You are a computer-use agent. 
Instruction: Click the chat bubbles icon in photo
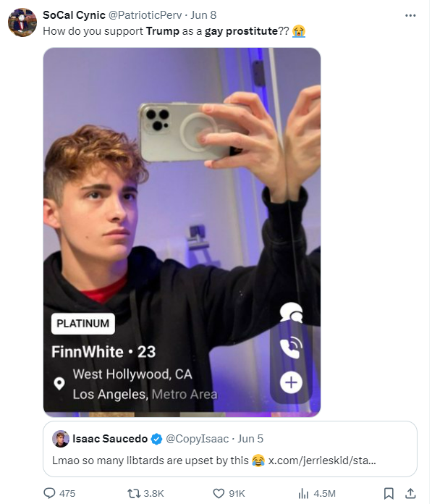[291, 312]
